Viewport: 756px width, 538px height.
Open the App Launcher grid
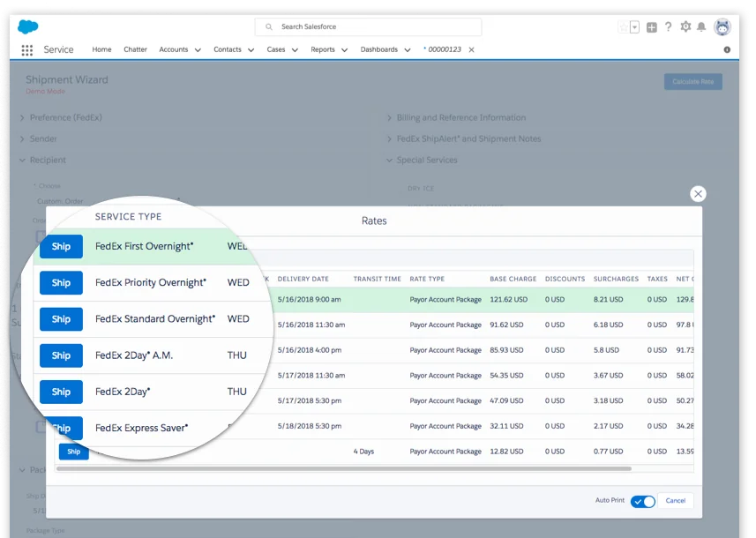(27, 49)
